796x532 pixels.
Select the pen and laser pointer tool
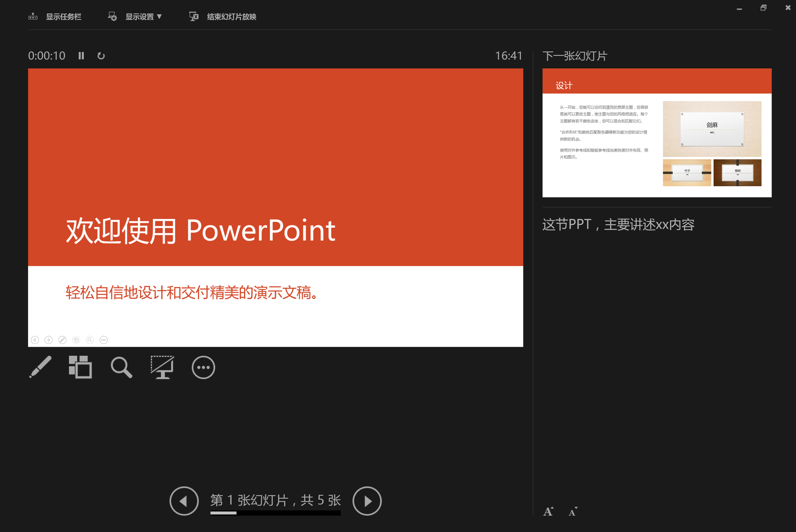[x=40, y=367]
